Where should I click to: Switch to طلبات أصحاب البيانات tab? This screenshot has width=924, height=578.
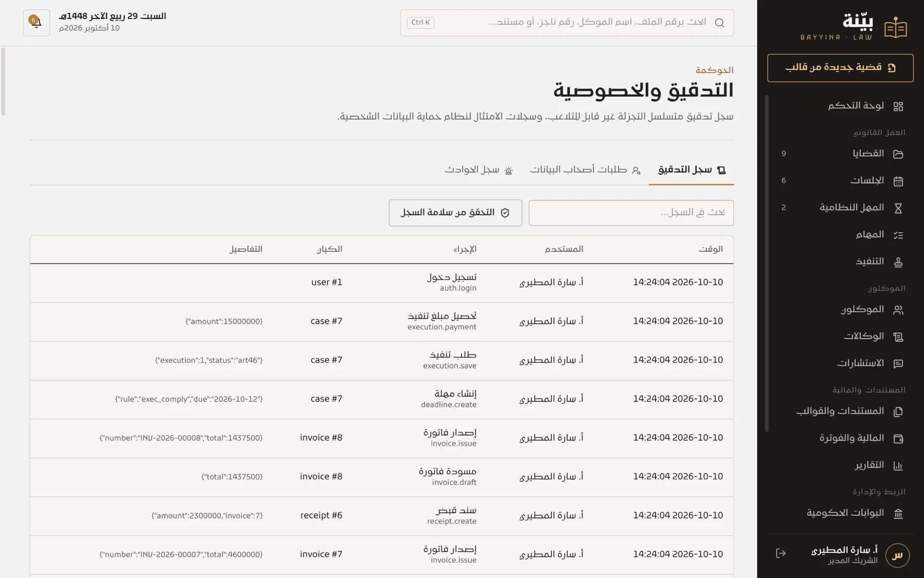[585, 170]
